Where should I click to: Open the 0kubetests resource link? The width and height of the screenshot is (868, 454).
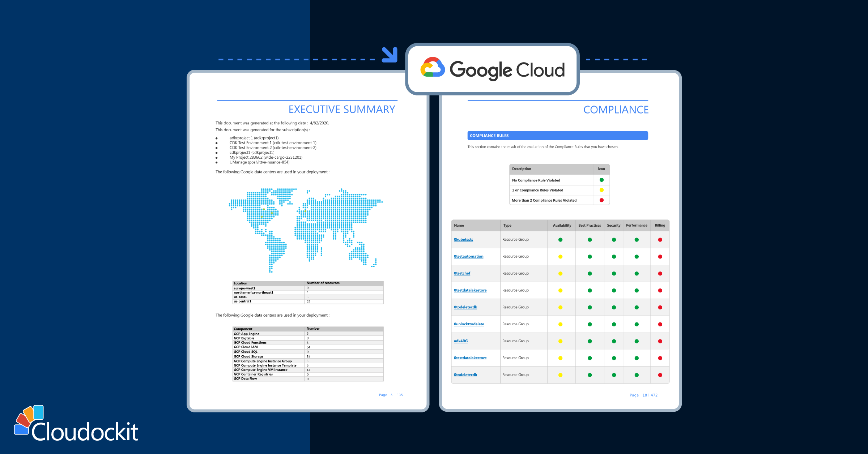point(463,239)
